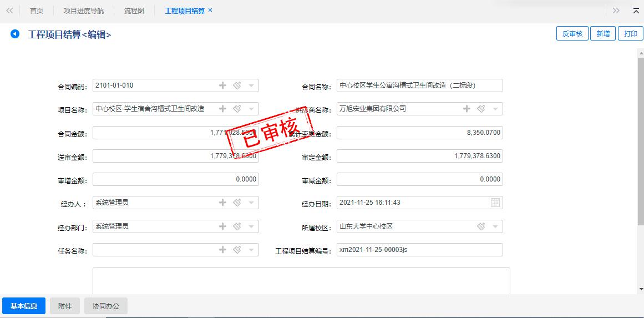Close the 工程项目结算 tab
644x318 pixels.
point(210,11)
